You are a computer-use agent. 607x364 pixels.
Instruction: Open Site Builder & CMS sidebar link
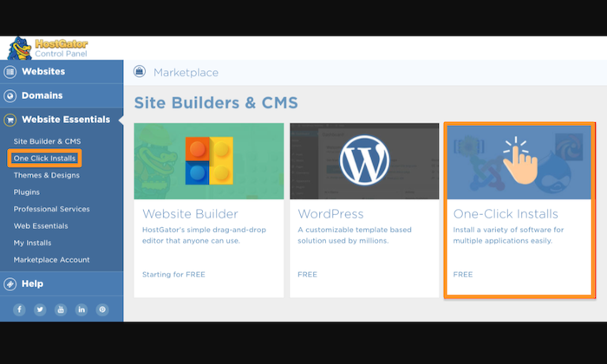click(x=47, y=141)
